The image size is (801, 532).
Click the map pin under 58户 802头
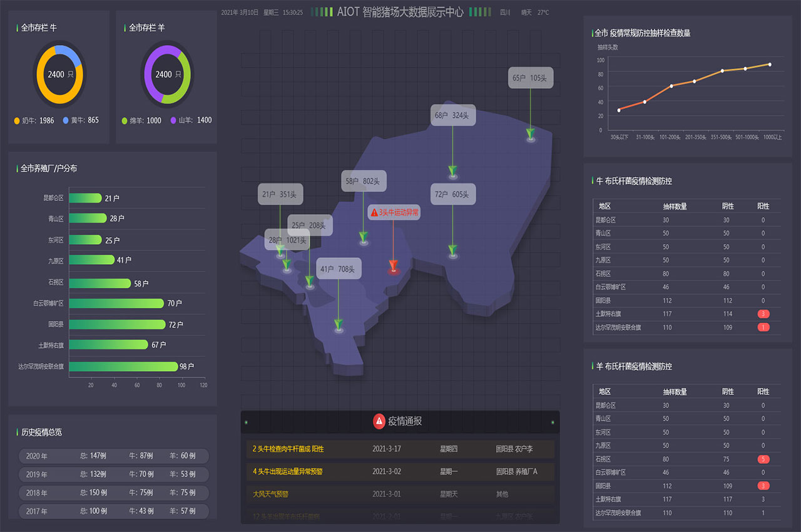pyautogui.click(x=364, y=238)
